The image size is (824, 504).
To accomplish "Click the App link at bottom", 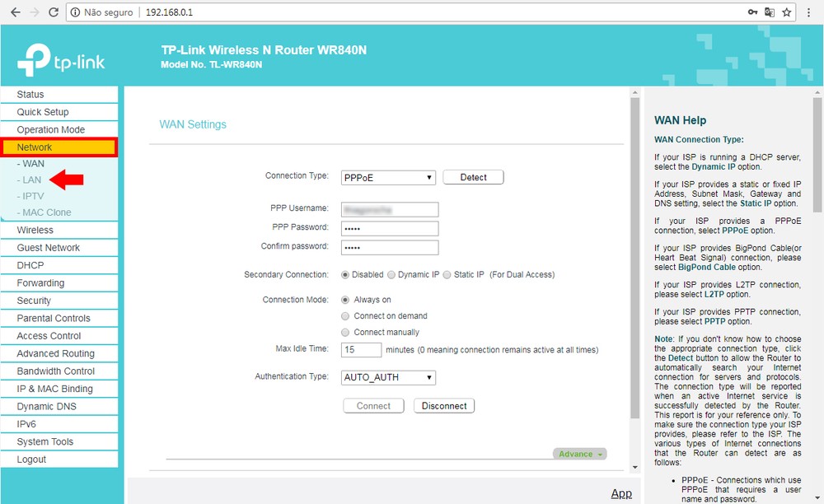I will tap(621, 493).
